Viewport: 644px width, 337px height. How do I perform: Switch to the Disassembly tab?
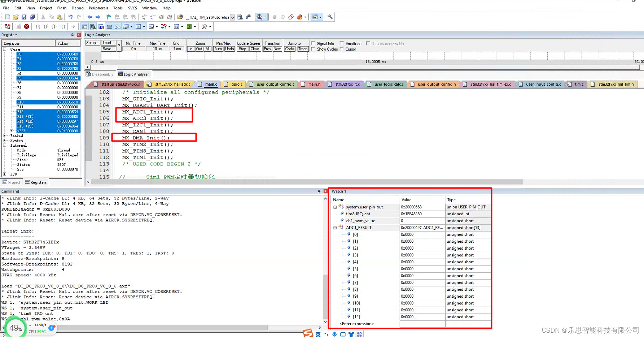click(x=100, y=74)
